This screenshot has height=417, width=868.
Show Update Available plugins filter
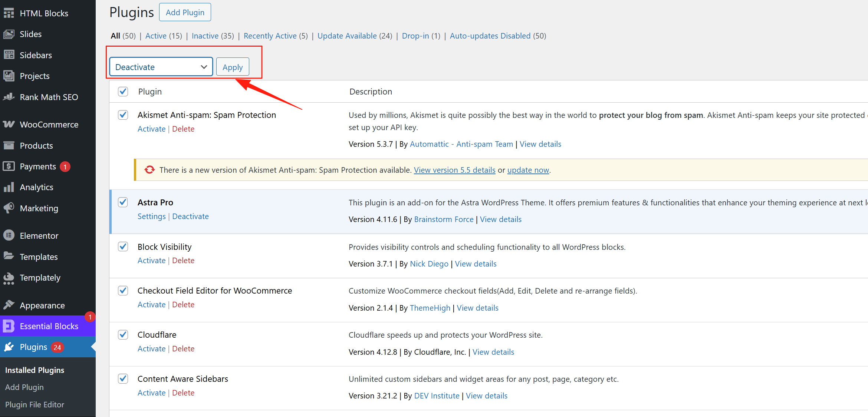point(347,36)
